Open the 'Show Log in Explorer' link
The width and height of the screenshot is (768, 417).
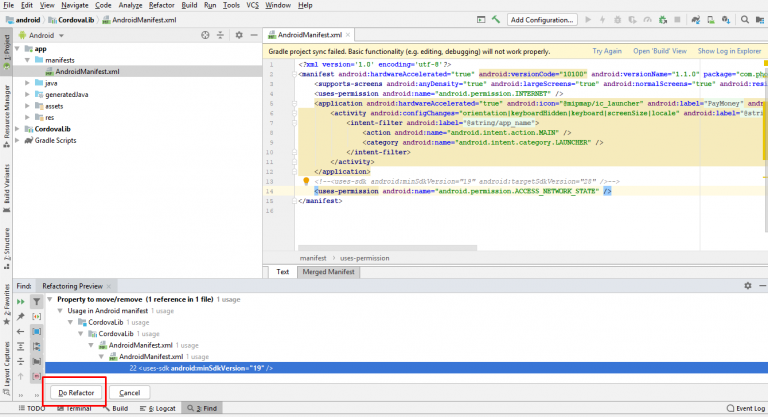point(732,50)
